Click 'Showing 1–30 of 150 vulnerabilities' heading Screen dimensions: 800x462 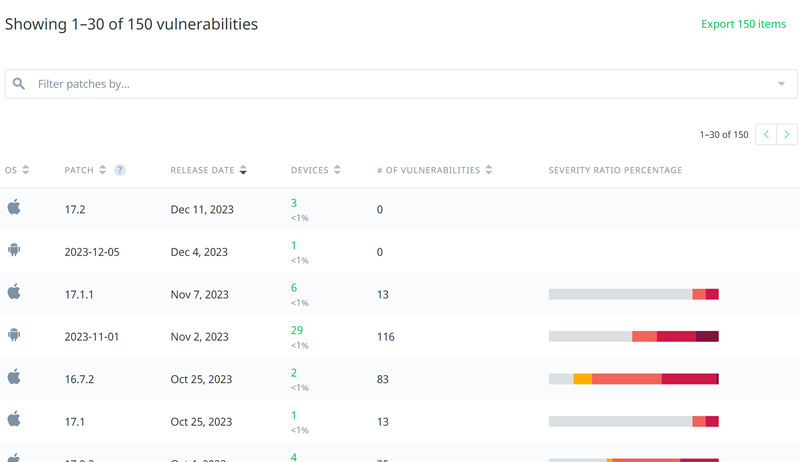(x=132, y=24)
